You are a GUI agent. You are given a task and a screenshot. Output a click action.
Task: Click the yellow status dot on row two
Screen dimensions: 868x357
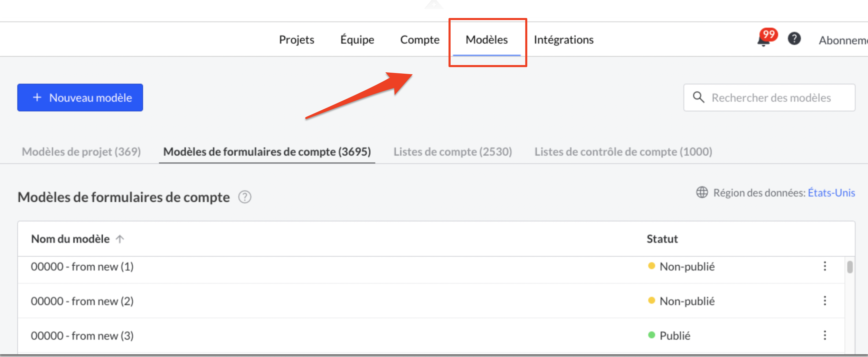click(651, 301)
